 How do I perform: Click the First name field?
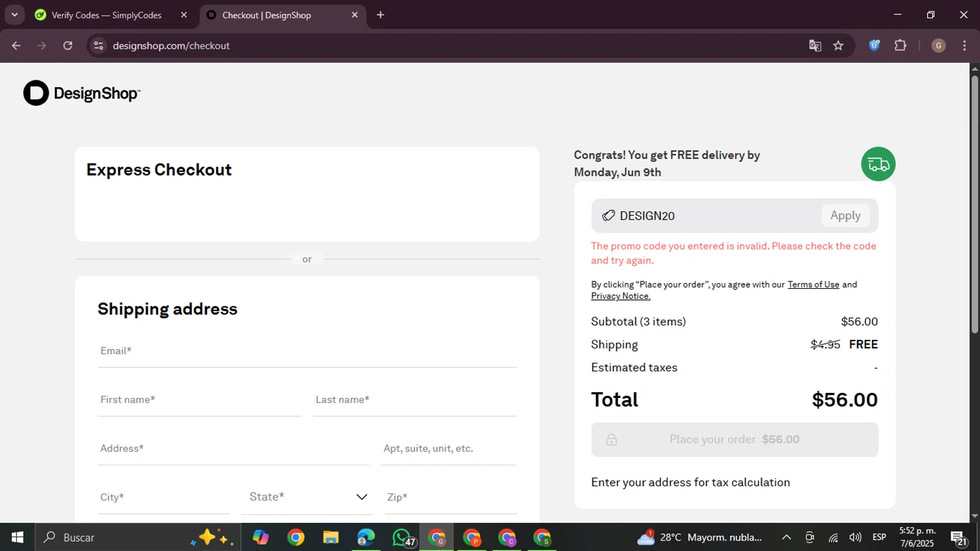[x=200, y=400]
